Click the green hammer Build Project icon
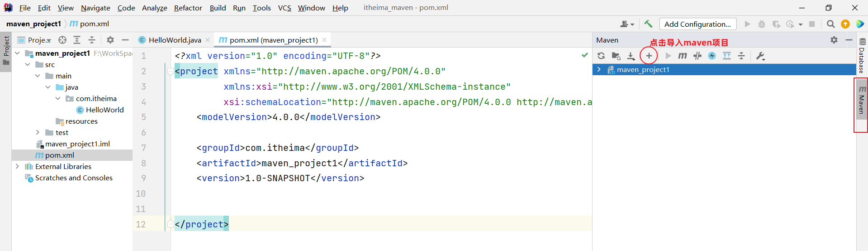The height and width of the screenshot is (251, 868). coord(648,24)
